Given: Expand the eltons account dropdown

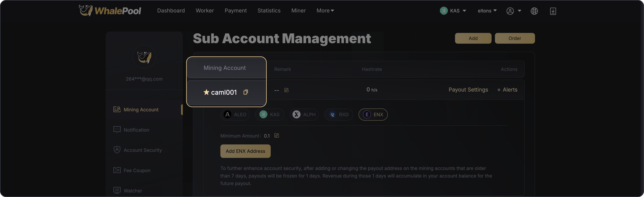Looking at the screenshot, I should [x=487, y=11].
